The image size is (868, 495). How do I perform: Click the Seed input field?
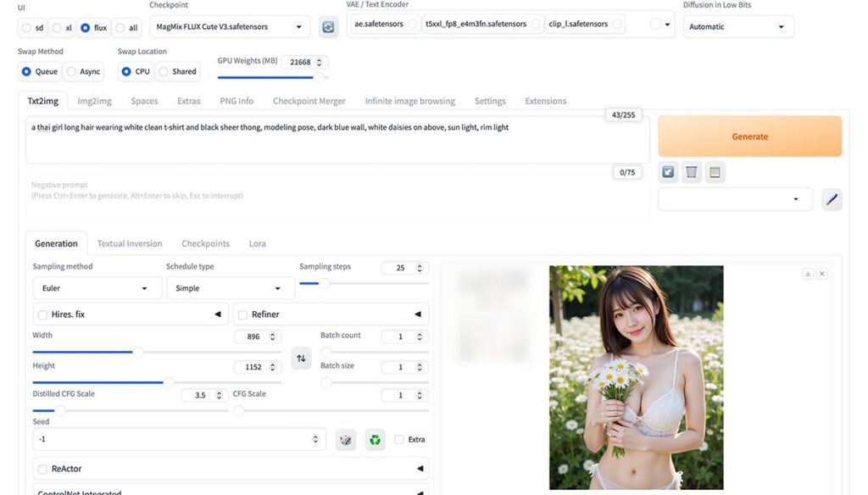click(179, 439)
